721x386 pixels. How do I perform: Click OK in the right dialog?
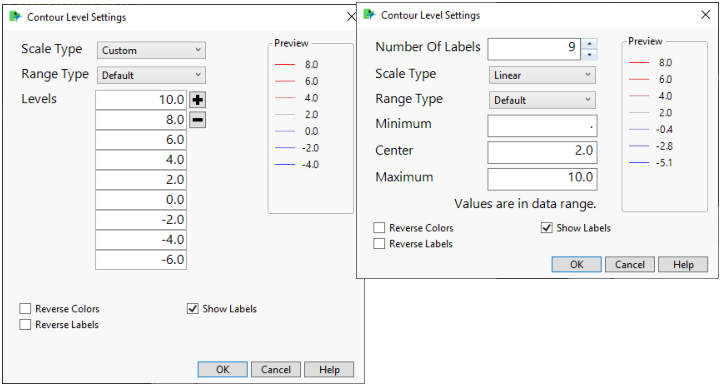(x=577, y=265)
